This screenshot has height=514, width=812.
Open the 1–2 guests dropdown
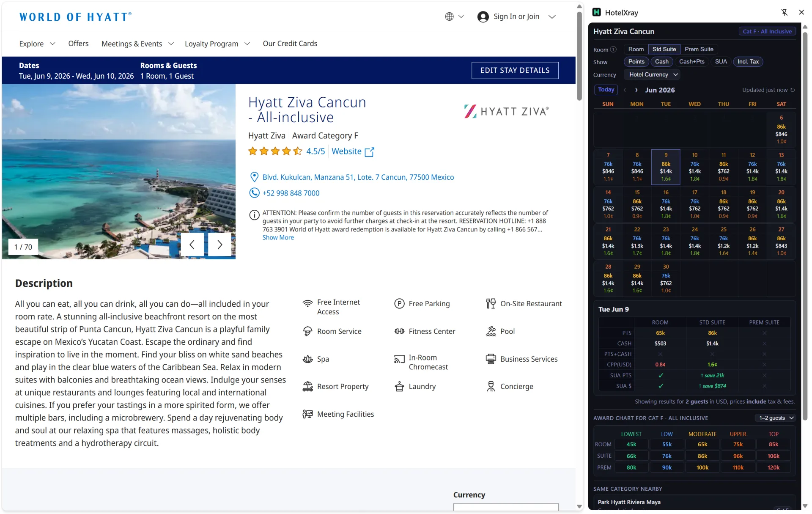776,418
